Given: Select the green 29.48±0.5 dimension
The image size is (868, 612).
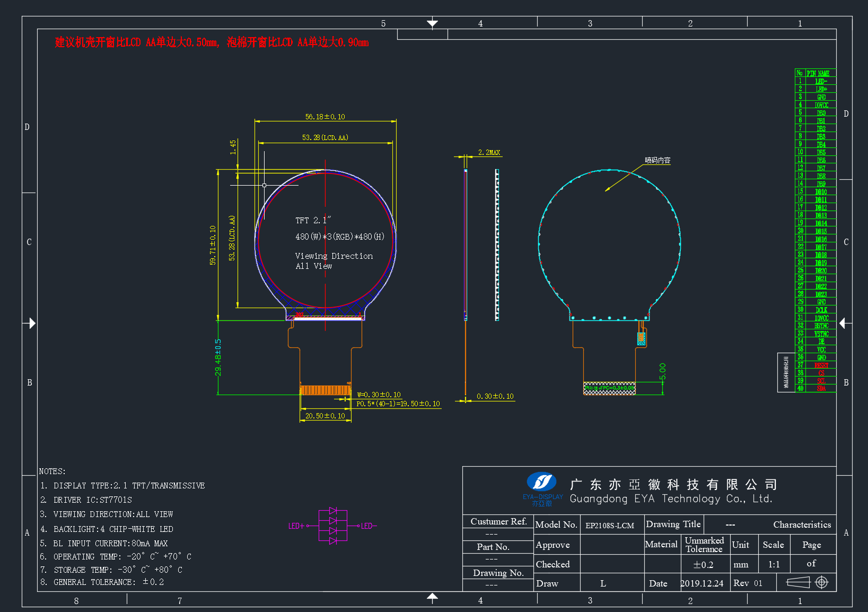Looking at the screenshot, I should tap(218, 357).
